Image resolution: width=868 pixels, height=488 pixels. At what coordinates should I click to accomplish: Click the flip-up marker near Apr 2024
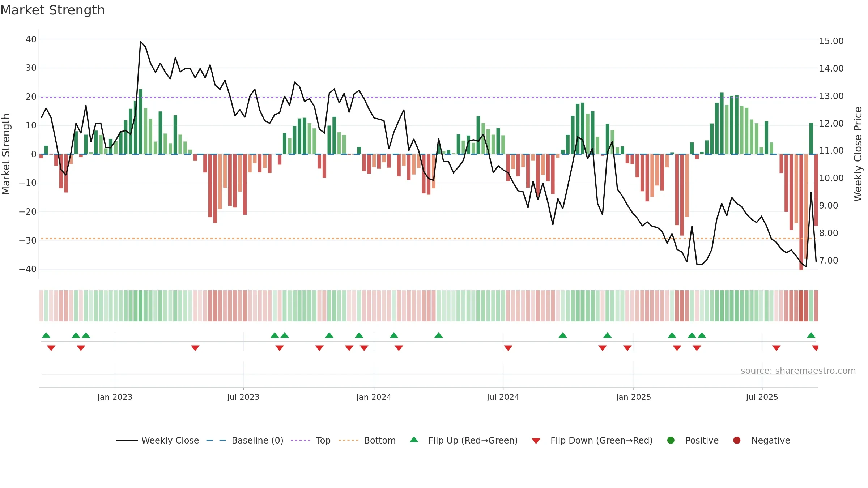coord(439,335)
